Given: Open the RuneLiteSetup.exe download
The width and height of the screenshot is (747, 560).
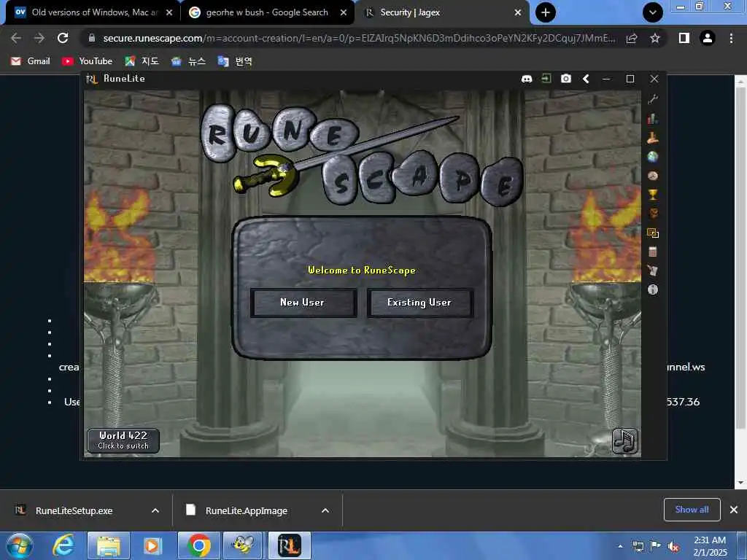Looking at the screenshot, I should (x=75, y=510).
